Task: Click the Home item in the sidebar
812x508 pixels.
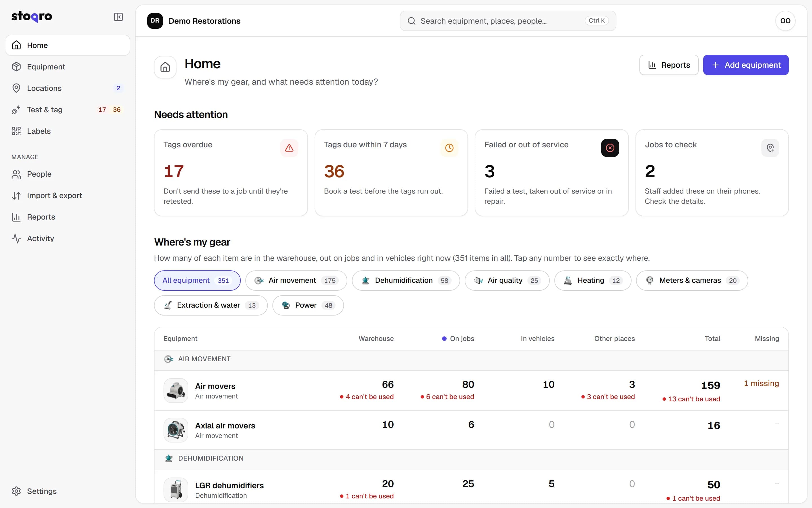Action: [x=67, y=45]
